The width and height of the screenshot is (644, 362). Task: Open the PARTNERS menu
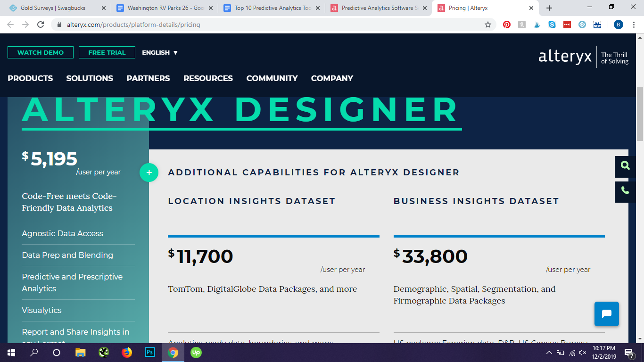coord(148,78)
